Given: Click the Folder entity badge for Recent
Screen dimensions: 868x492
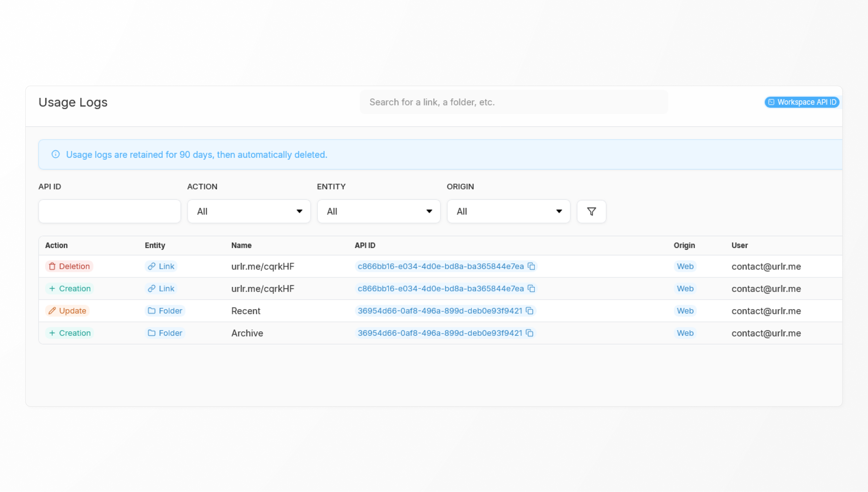Looking at the screenshot, I should point(165,311).
